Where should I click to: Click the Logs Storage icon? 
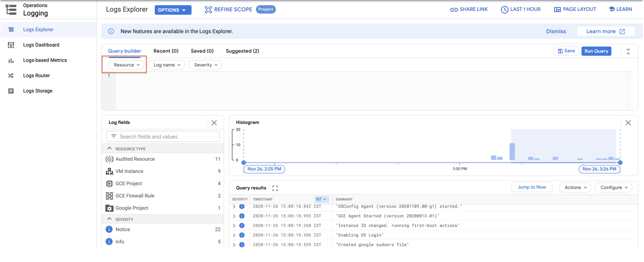click(x=11, y=91)
